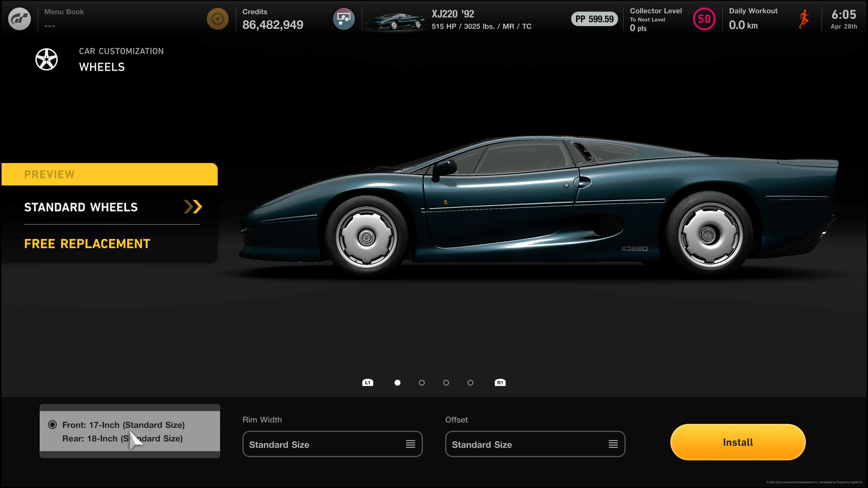Screen dimensions: 868x488
Task: Expand Standard Wheels with double chevron
Action: pyautogui.click(x=193, y=207)
